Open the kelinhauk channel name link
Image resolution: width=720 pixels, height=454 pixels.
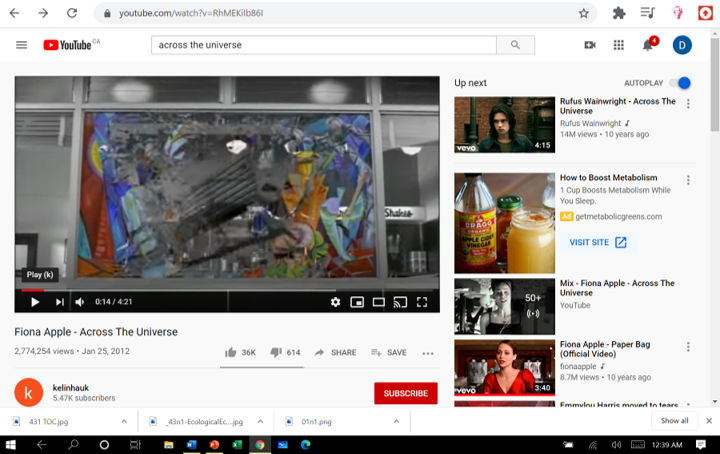71,388
